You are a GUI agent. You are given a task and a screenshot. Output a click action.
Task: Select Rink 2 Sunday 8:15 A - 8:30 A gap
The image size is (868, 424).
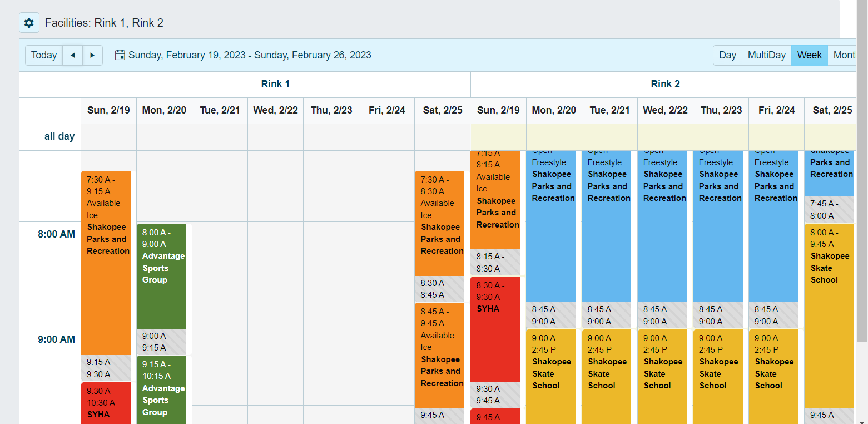pos(495,262)
